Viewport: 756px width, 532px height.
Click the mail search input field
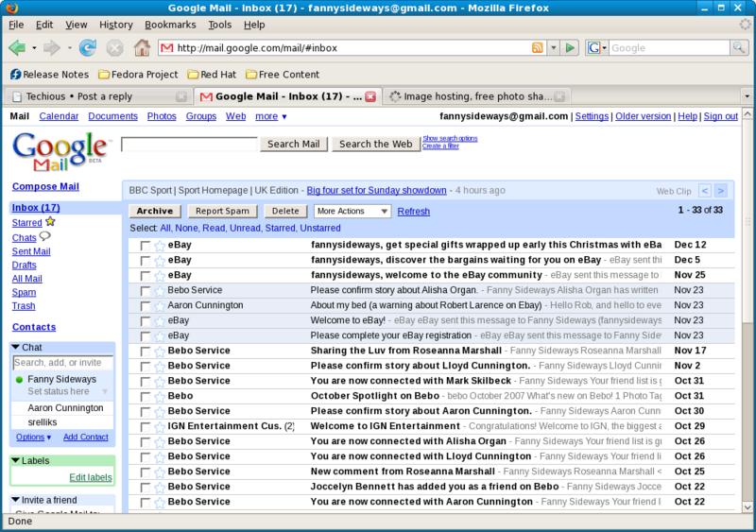[190, 145]
